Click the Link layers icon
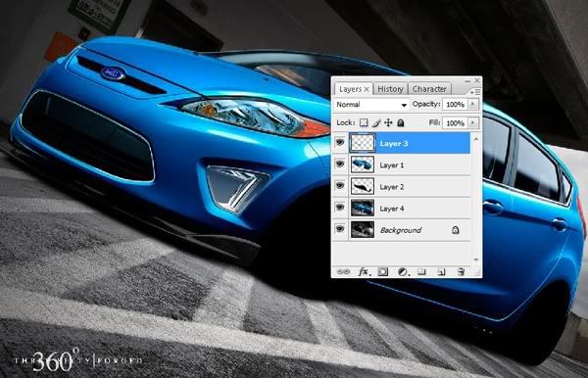The height and width of the screenshot is (378, 588). coord(343,271)
